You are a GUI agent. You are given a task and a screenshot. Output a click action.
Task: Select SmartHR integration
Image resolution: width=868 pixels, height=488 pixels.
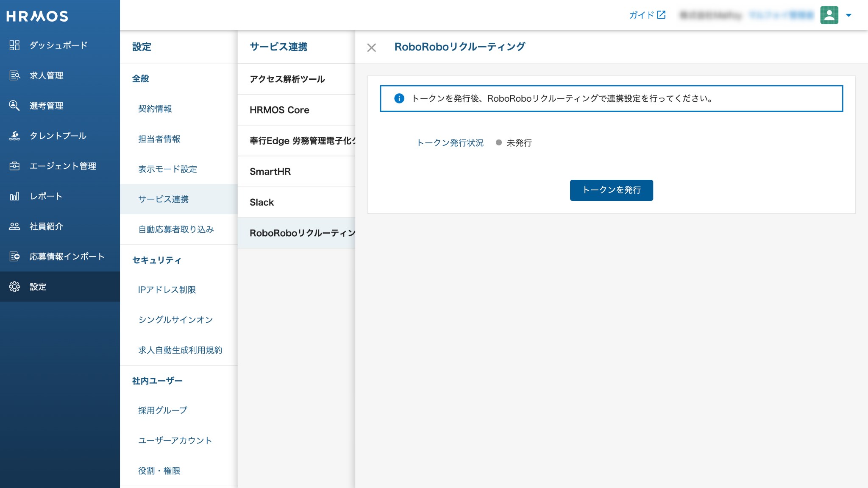pyautogui.click(x=296, y=171)
